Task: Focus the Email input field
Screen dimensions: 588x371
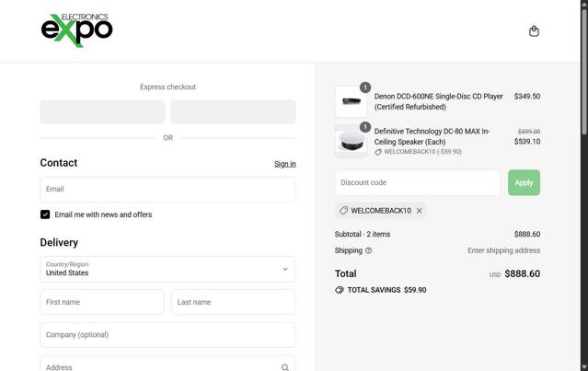Action: coord(167,189)
